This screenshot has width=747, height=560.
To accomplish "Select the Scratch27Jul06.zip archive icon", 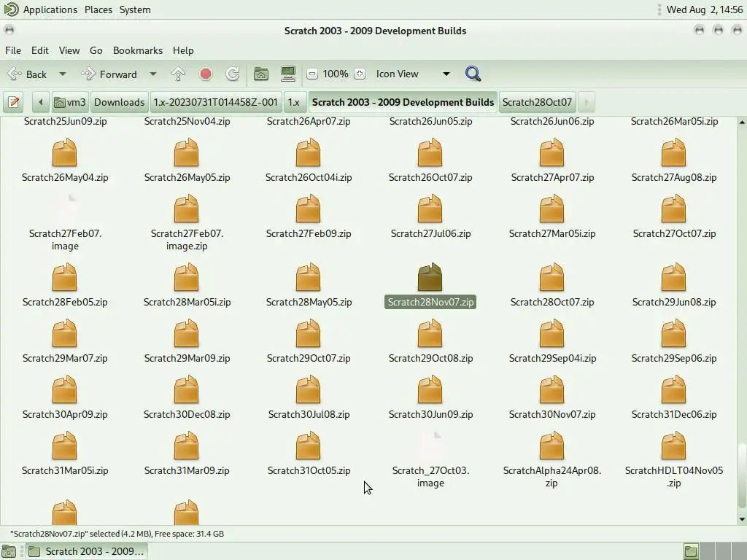I will [x=430, y=208].
